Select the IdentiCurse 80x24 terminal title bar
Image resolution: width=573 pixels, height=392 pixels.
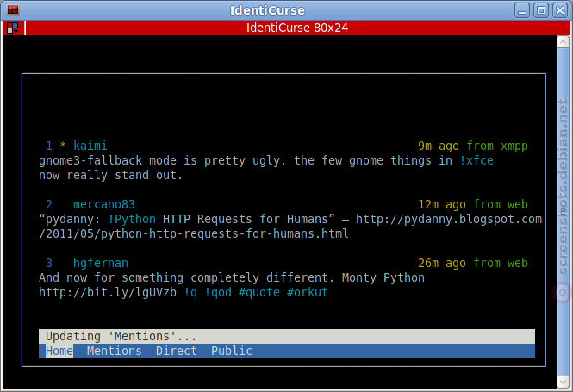tap(296, 28)
